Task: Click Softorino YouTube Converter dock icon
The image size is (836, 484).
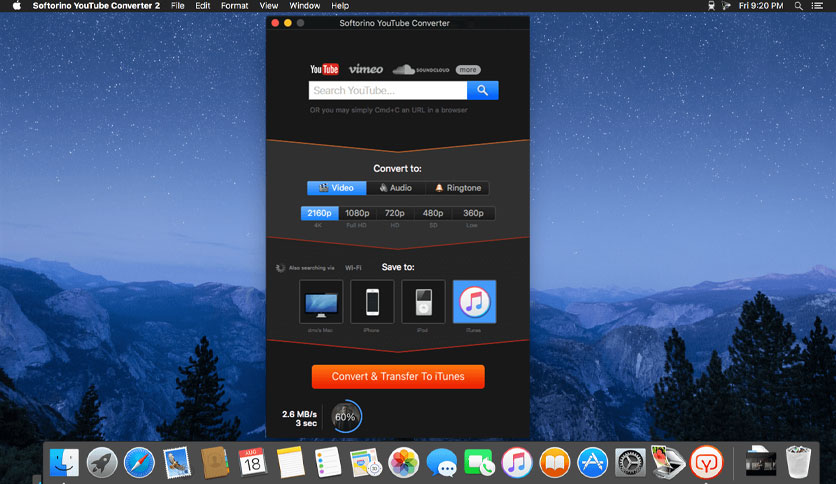Action: pyautogui.click(x=706, y=462)
